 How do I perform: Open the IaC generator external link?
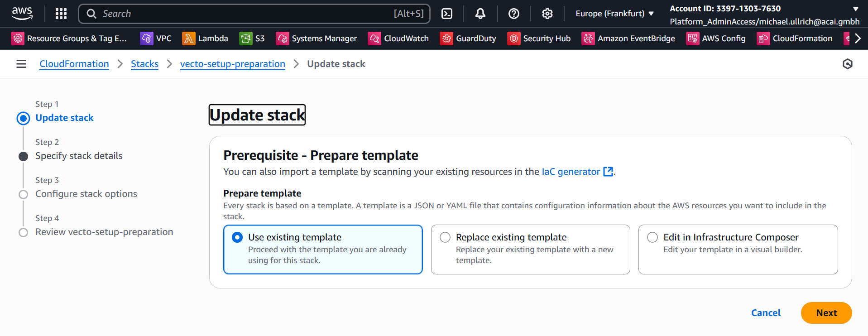tap(577, 172)
